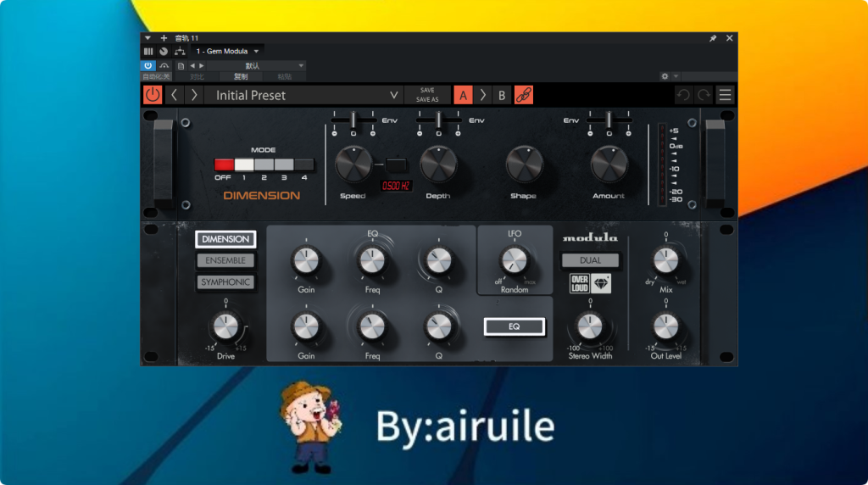Set MODE switch to position 1
Image resolution: width=868 pixels, height=485 pixels.
point(243,164)
